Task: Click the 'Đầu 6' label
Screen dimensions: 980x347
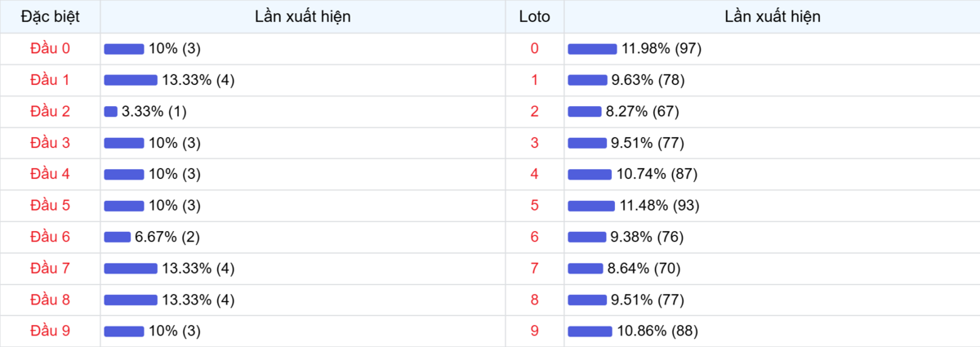Action: click(50, 237)
